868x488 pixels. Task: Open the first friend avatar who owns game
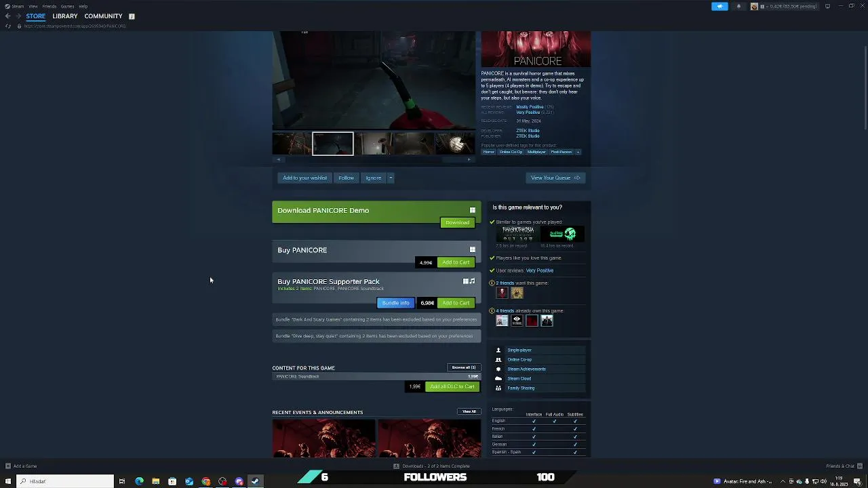point(502,321)
